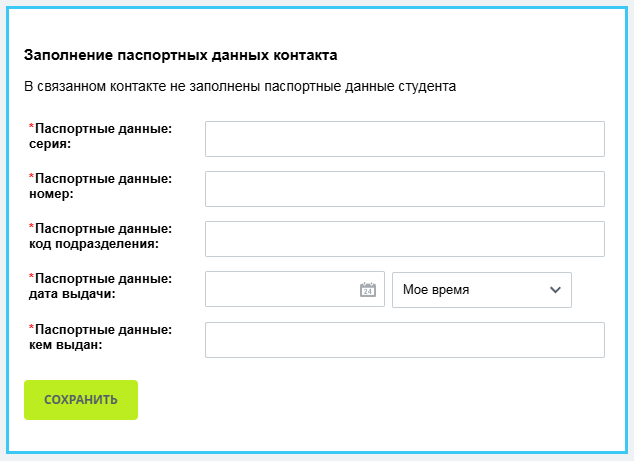The image size is (634, 461).
Task: Click the chevron arrow beside "Мое время"
Action: [x=556, y=290]
